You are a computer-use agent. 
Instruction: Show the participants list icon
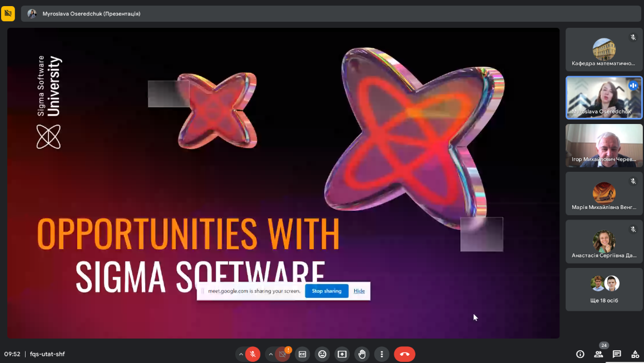[598, 354]
